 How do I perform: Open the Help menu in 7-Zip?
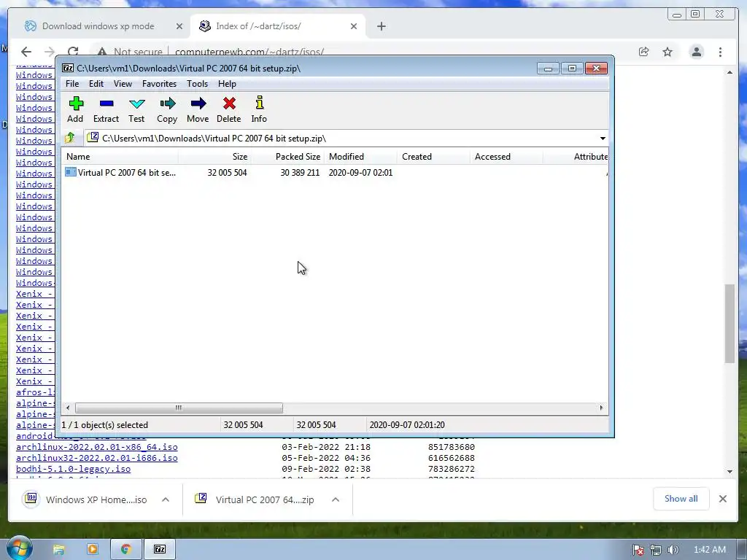click(x=228, y=84)
